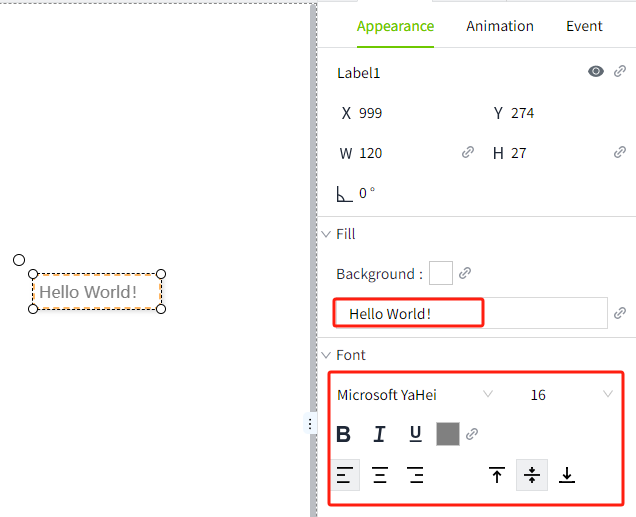636x517 pixels.
Task: Align text to the top
Action: (496, 476)
